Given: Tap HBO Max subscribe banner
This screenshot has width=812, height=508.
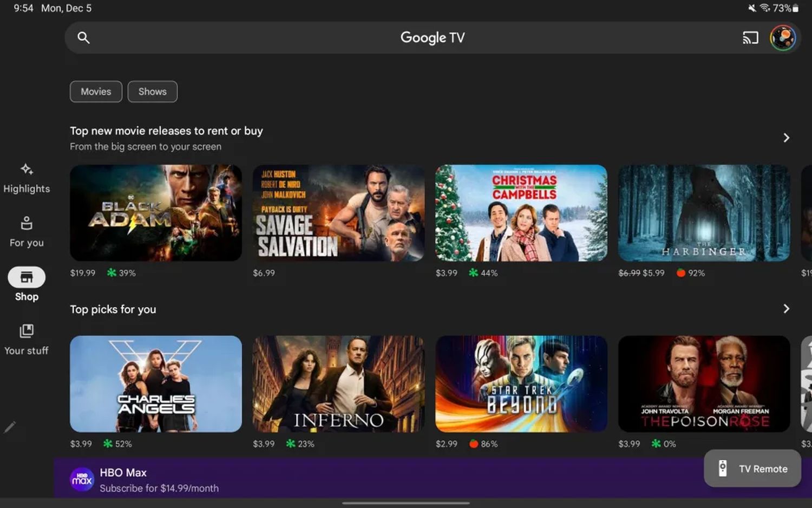Looking at the screenshot, I should (325, 480).
